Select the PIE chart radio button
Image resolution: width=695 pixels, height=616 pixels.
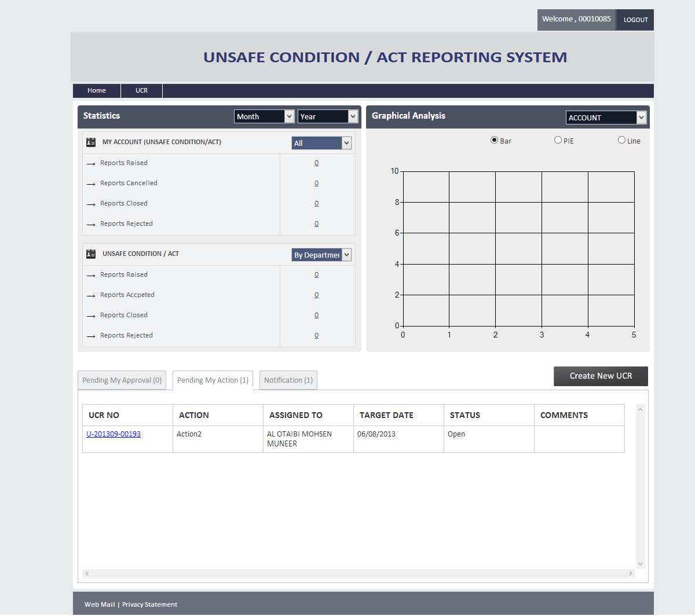coord(558,140)
